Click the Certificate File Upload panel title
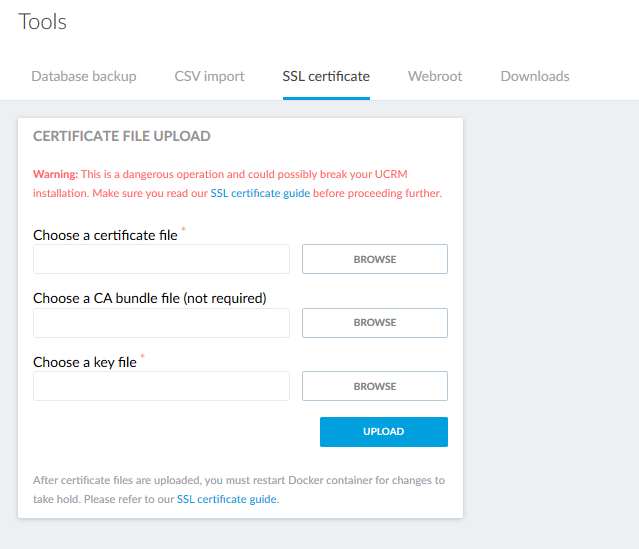The width and height of the screenshot is (639, 549). click(122, 136)
